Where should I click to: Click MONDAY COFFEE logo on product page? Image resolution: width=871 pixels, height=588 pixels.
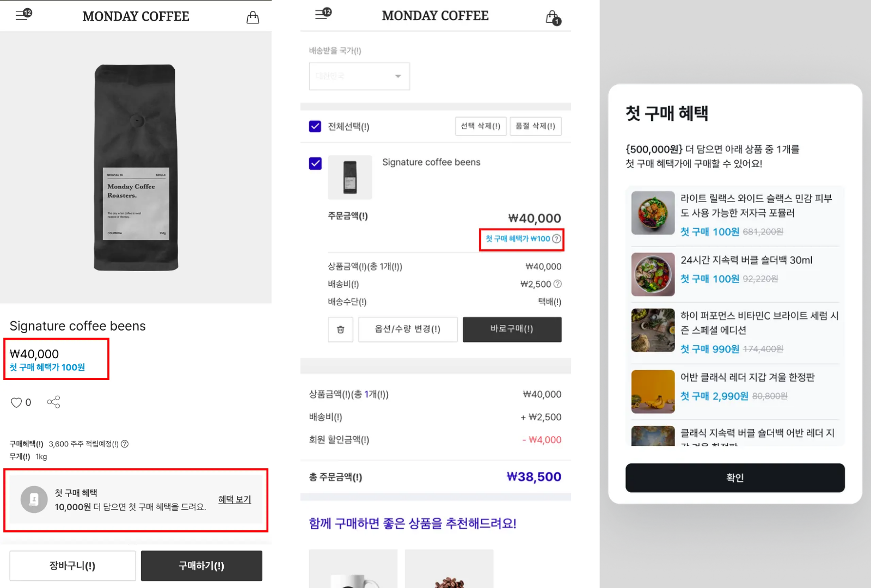(x=136, y=16)
